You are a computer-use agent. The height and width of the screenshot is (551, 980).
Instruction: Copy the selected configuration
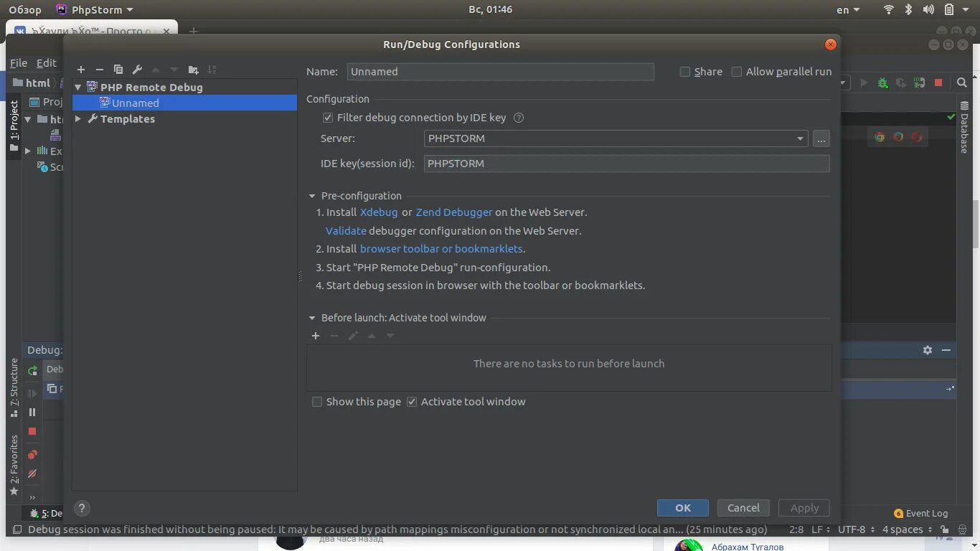(118, 70)
